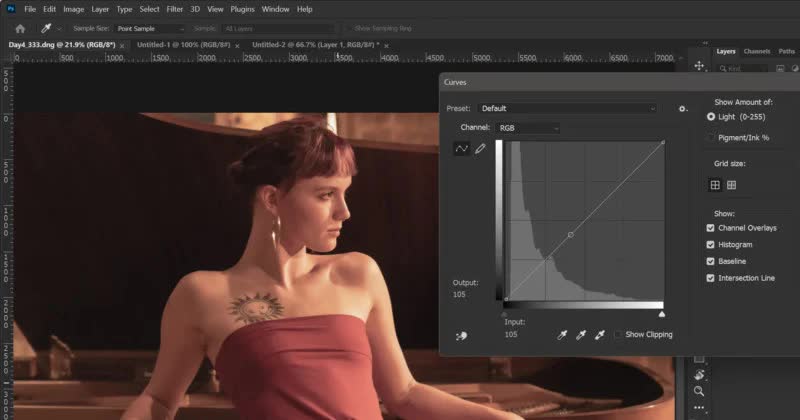Choose the simple 4x4 grid size

(x=715, y=185)
